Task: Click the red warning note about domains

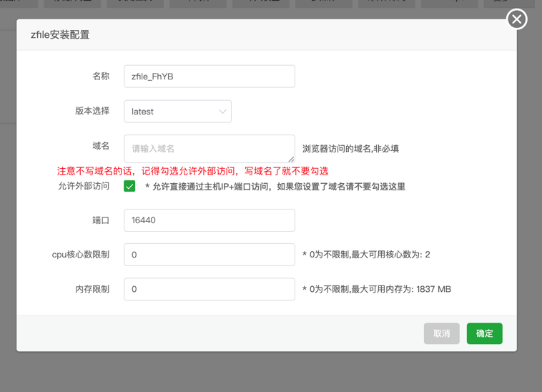Action: tap(192, 171)
